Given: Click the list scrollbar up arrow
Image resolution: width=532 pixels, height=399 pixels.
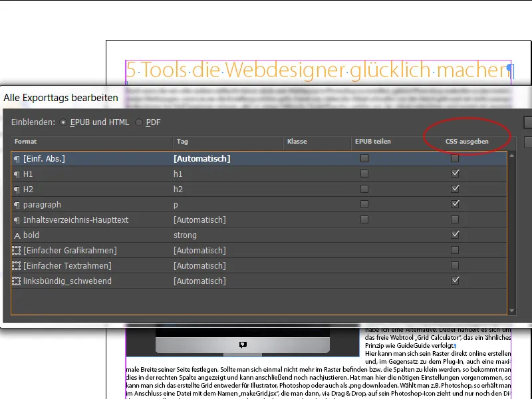Looking at the screenshot, I should click(511, 156).
